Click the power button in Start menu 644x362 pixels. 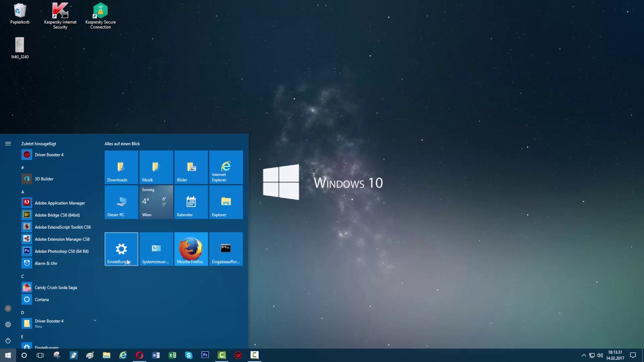point(8,340)
